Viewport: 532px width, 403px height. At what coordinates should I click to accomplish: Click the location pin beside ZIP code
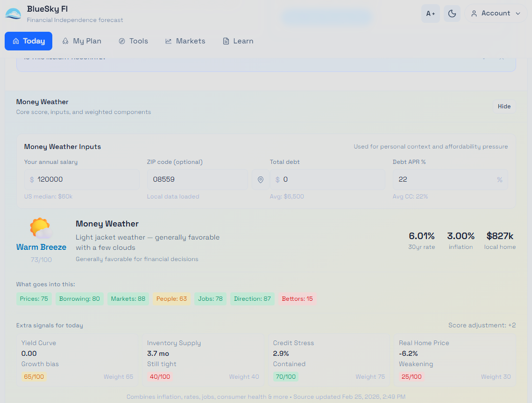[x=260, y=179]
